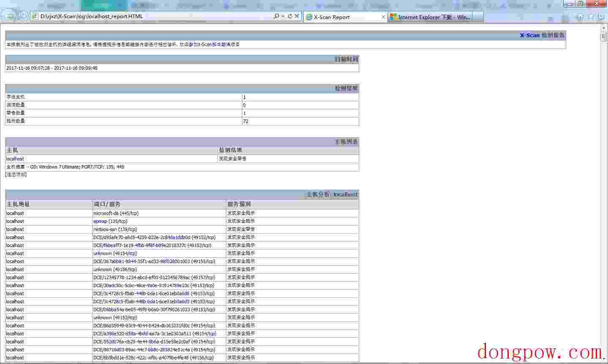Click the 主机分析: localhost section header

coord(332,194)
